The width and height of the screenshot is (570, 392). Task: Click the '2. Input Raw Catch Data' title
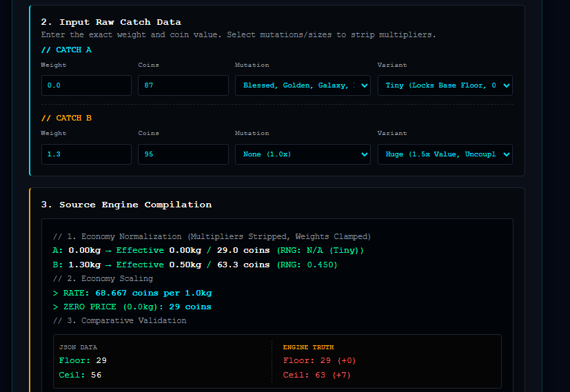coord(111,22)
